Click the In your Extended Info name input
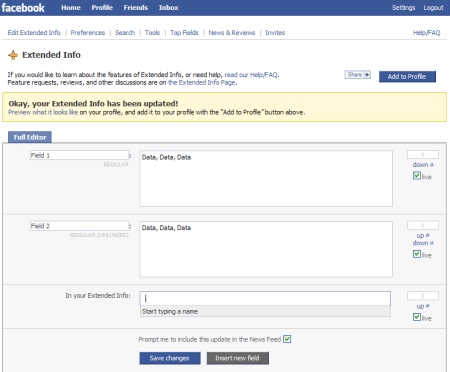 pyautogui.click(x=265, y=299)
